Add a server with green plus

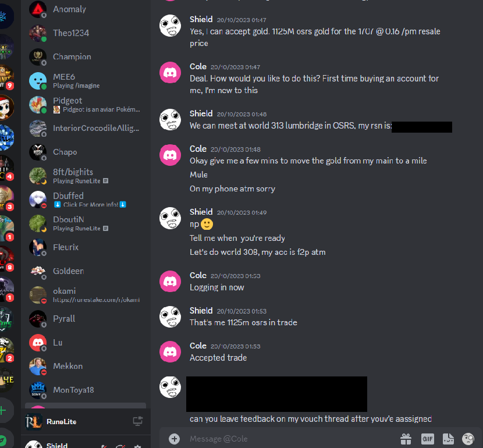(x=2, y=410)
